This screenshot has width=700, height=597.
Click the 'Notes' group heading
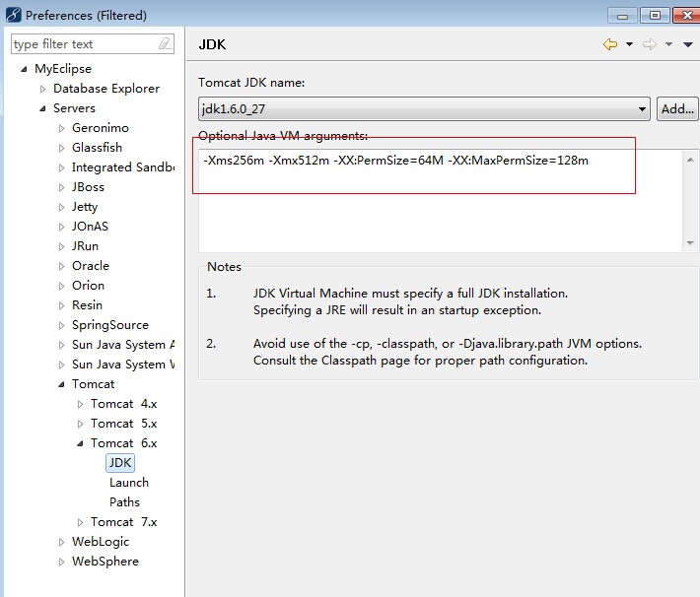pos(224,266)
